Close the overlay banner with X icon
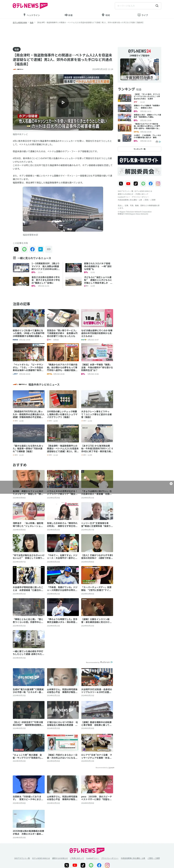Viewport: 174px width, 868px height. (171, 483)
